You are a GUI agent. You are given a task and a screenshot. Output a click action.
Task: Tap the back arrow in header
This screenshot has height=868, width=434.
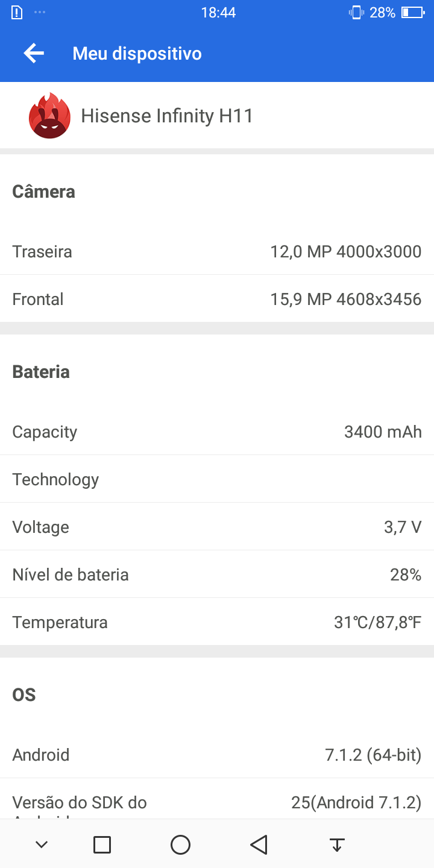click(x=34, y=54)
